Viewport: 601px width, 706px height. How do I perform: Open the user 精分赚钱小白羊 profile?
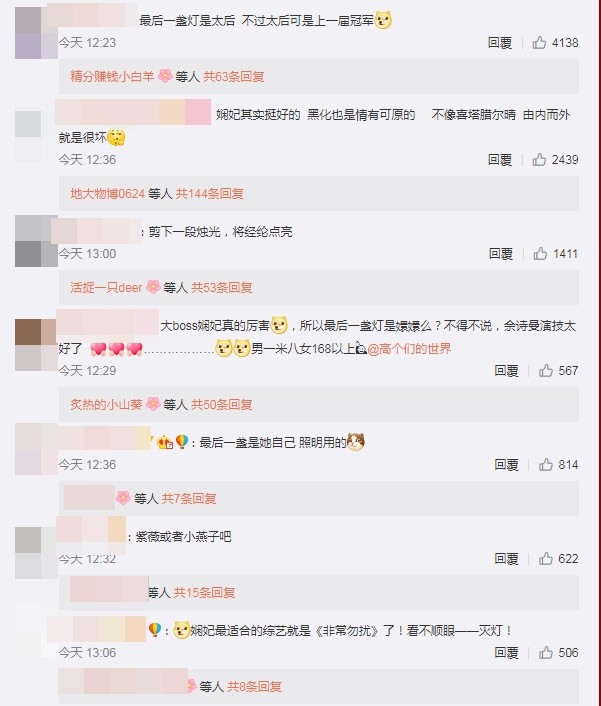click(x=112, y=77)
